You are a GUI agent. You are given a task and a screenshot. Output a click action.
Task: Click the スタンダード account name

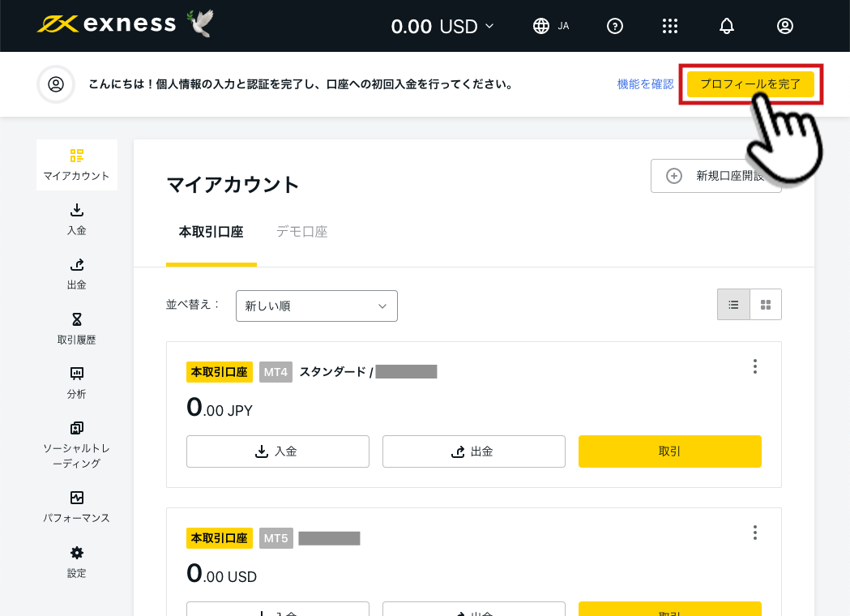[x=333, y=372]
